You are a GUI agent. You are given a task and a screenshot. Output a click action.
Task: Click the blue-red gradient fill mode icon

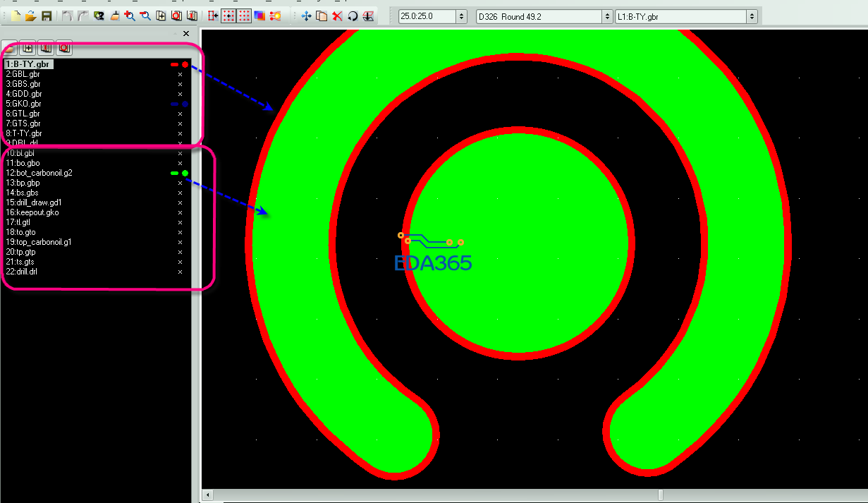coord(259,16)
